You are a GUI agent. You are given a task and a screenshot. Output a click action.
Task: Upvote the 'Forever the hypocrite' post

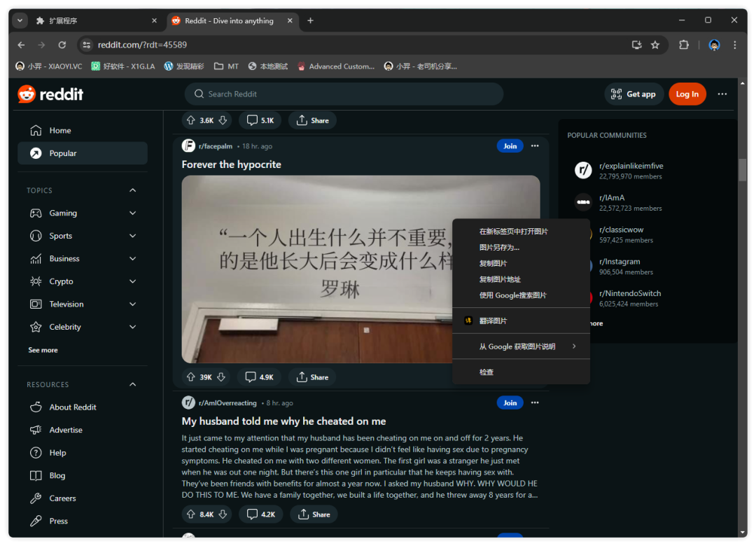(190, 377)
